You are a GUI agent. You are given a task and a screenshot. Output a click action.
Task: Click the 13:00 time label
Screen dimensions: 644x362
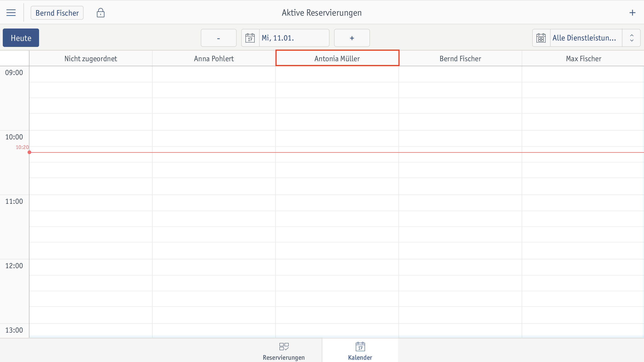14,330
